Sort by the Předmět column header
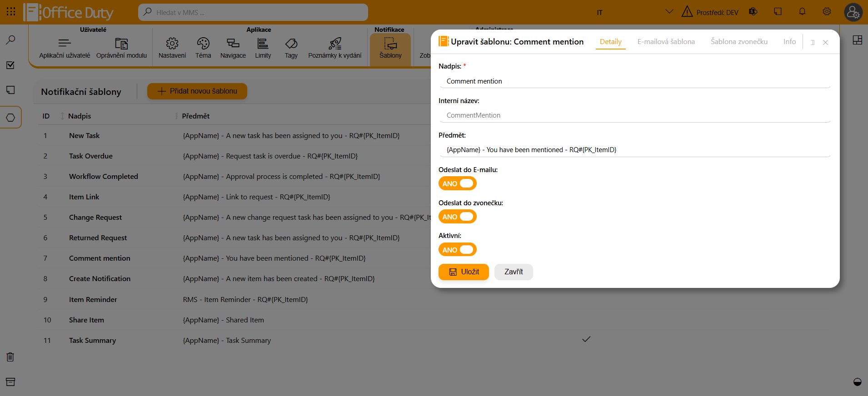 [x=196, y=116]
